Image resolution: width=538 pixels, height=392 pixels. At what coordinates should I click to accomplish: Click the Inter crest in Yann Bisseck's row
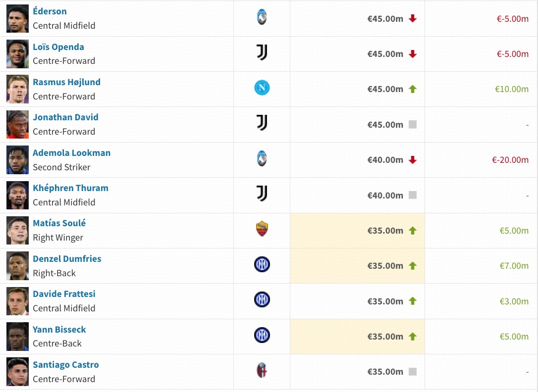(262, 336)
